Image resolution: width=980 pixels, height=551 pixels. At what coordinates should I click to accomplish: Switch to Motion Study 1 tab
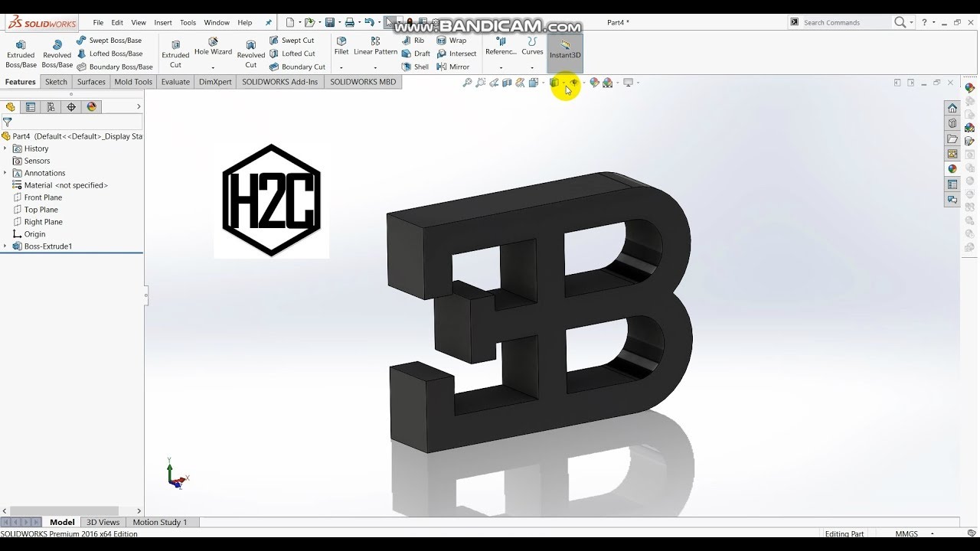(160, 522)
